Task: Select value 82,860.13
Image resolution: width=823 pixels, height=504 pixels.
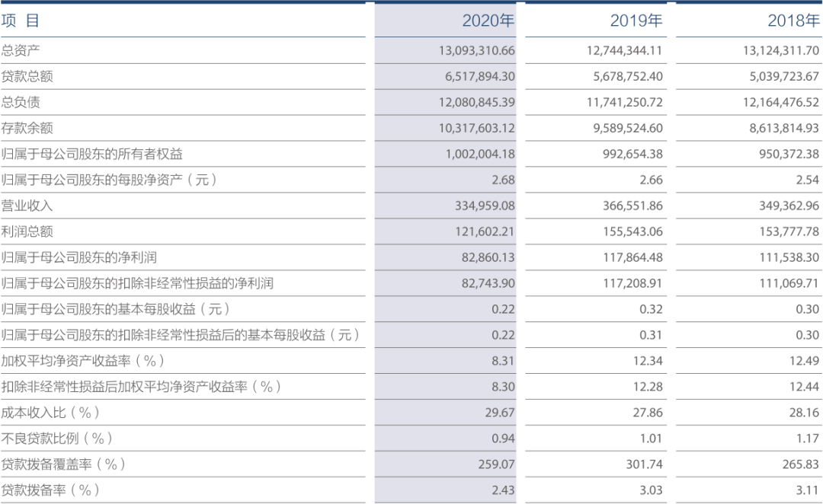Action: 488,257
